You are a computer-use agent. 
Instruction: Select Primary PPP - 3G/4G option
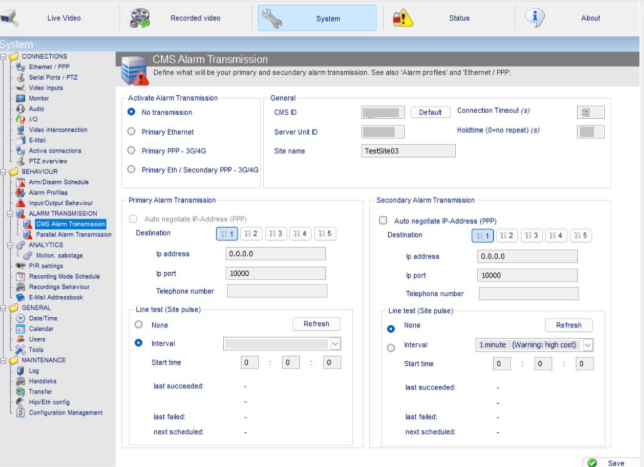[x=131, y=150]
